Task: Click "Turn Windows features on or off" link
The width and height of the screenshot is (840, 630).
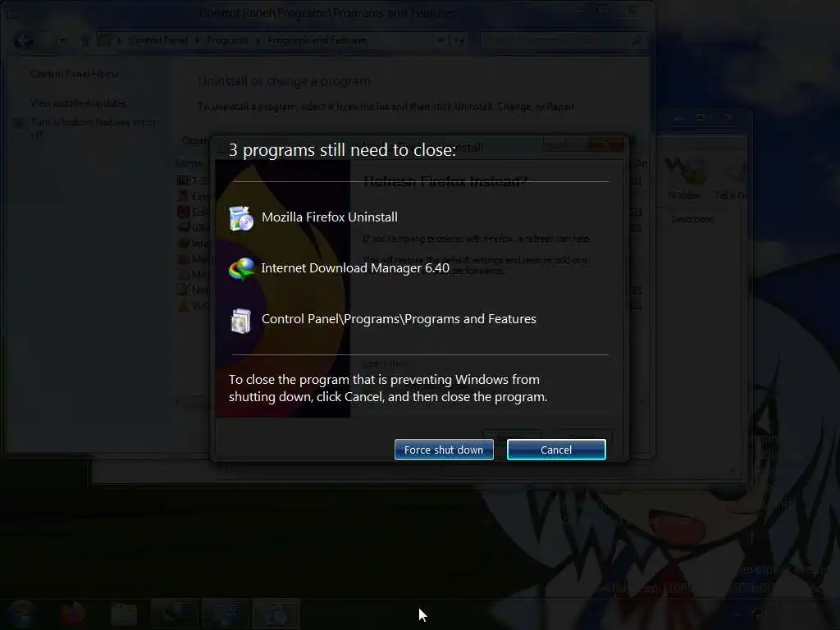Action: click(x=93, y=127)
